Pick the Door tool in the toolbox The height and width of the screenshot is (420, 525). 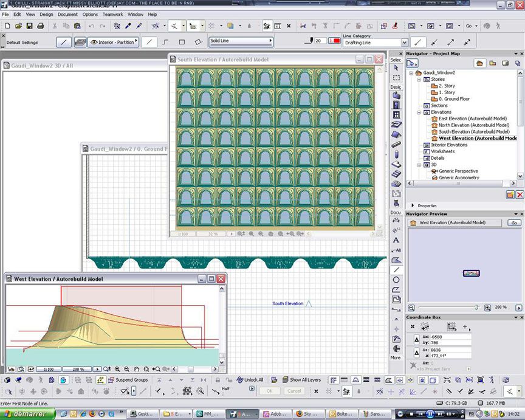click(396, 105)
